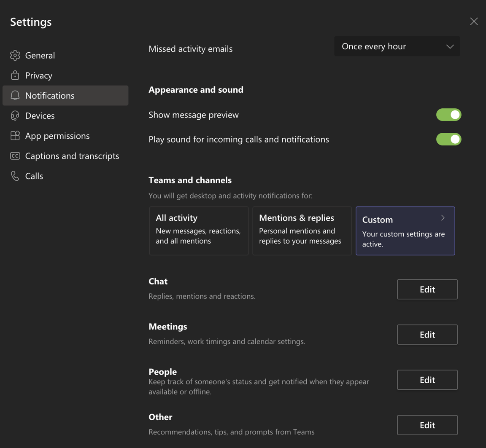486x448 pixels.
Task: Edit People status notification settings
Action: coord(427,379)
